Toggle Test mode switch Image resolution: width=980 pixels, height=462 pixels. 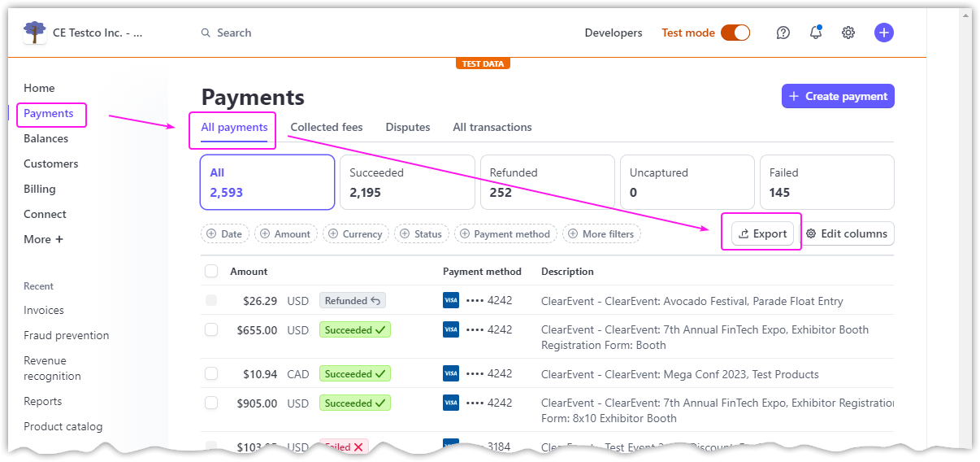pos(735,33)
